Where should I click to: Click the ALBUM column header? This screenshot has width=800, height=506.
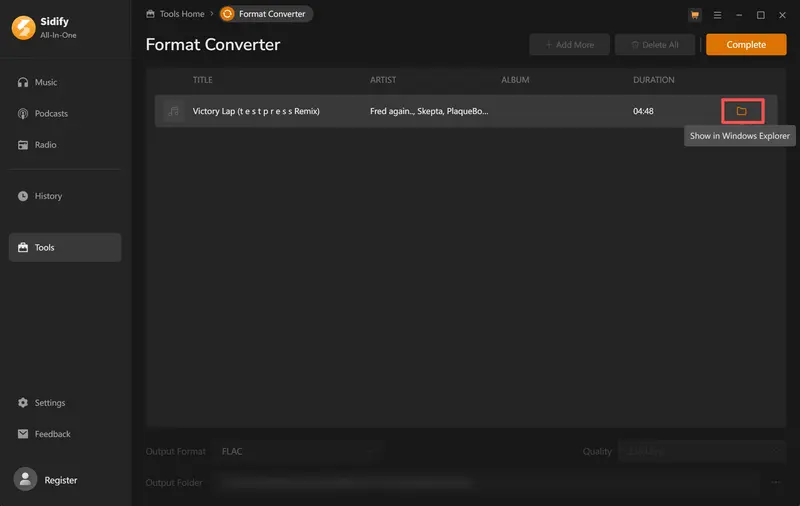point(515,80)
